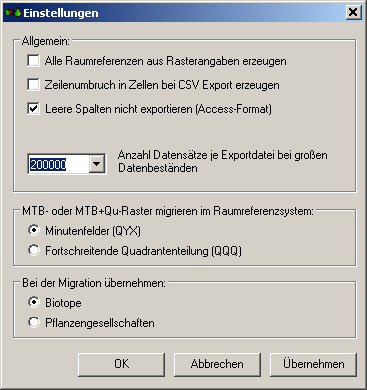
Task: Cancel the dialog via Abbrechen
Action: pyautogui.click(x=217, y=364)
